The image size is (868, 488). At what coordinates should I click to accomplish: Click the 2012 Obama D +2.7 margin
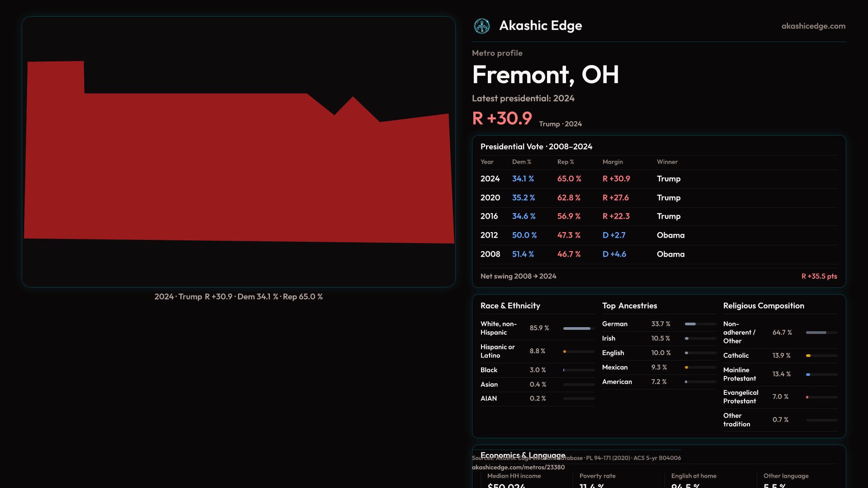pyautogui.click(x=614, y=235)
